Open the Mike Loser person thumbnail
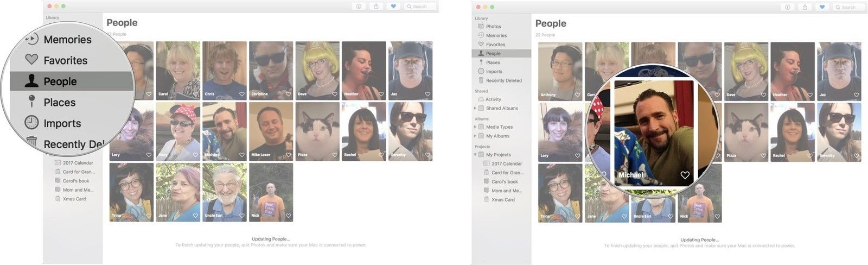 click(x=271, y=130)
